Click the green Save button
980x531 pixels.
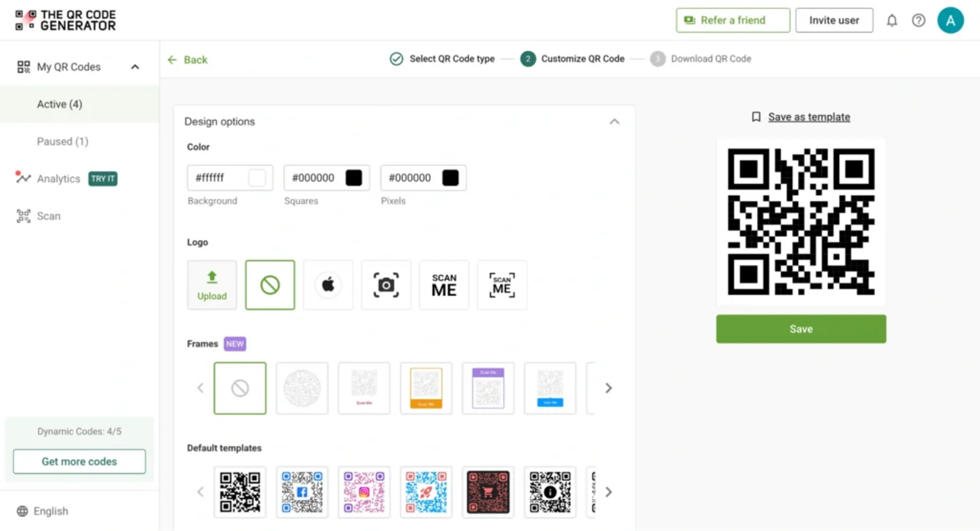801,329
